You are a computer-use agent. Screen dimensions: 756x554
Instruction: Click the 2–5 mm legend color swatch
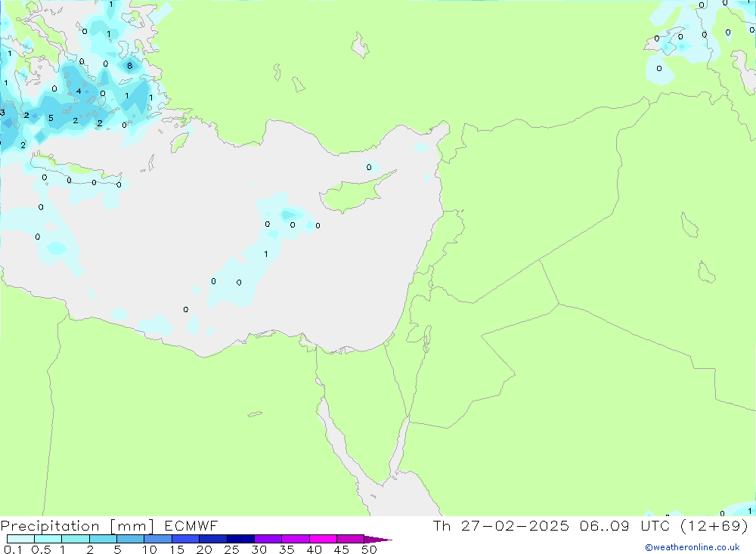tap(103, 539)
